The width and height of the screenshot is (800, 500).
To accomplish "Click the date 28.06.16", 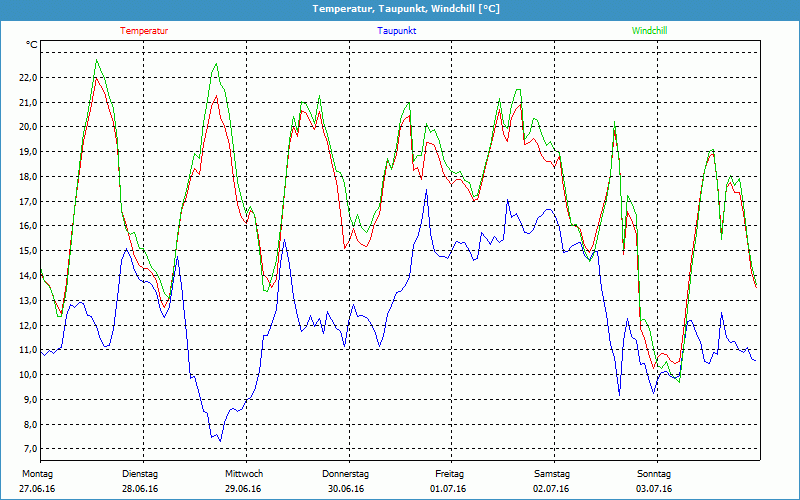I will pos(140,489).
